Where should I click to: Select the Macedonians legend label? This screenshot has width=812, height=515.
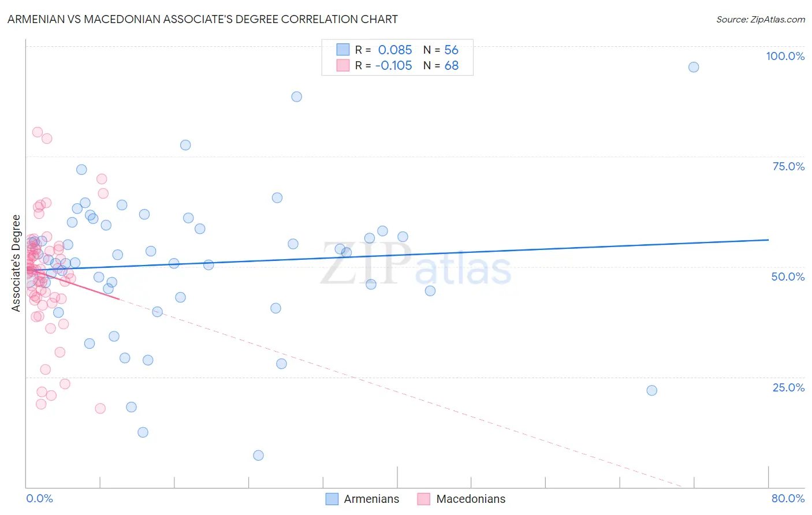coord(471,499)
